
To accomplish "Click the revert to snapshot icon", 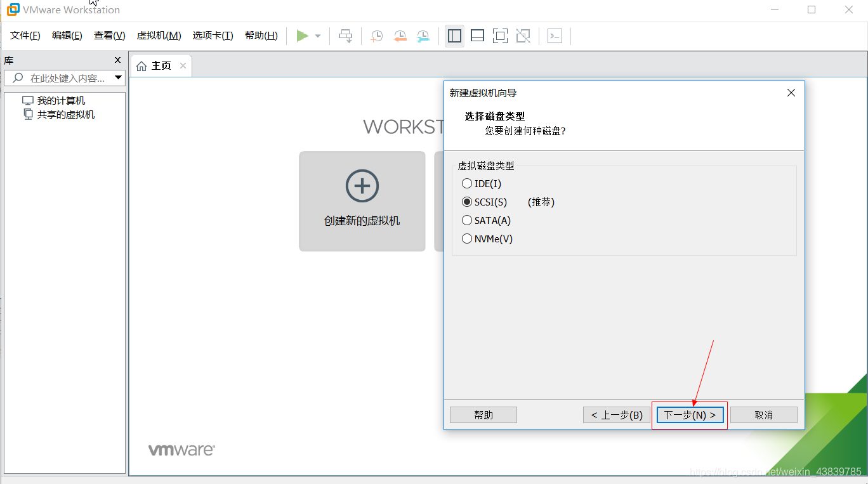I will tap(400, 36).
